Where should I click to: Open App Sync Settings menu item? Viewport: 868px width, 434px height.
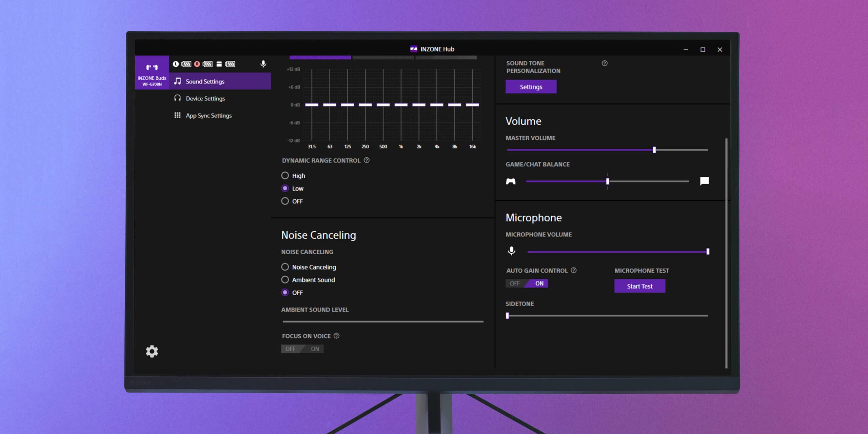[209, 116]
